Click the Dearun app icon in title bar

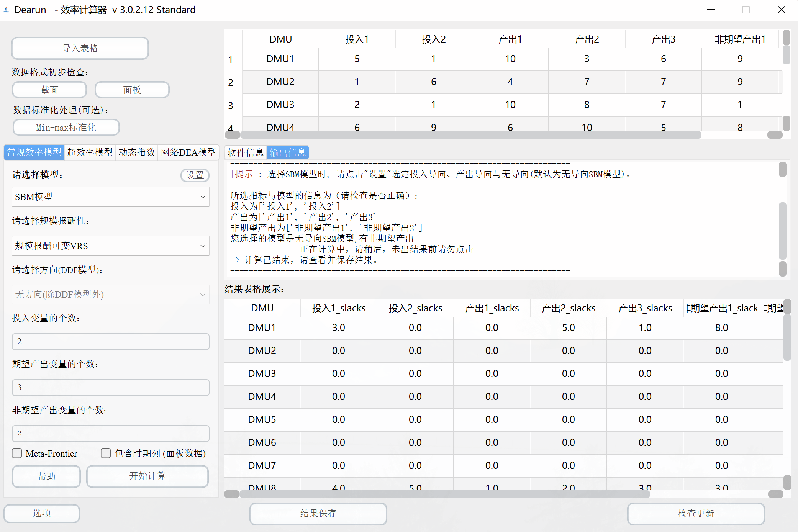[x=6, y=10]
